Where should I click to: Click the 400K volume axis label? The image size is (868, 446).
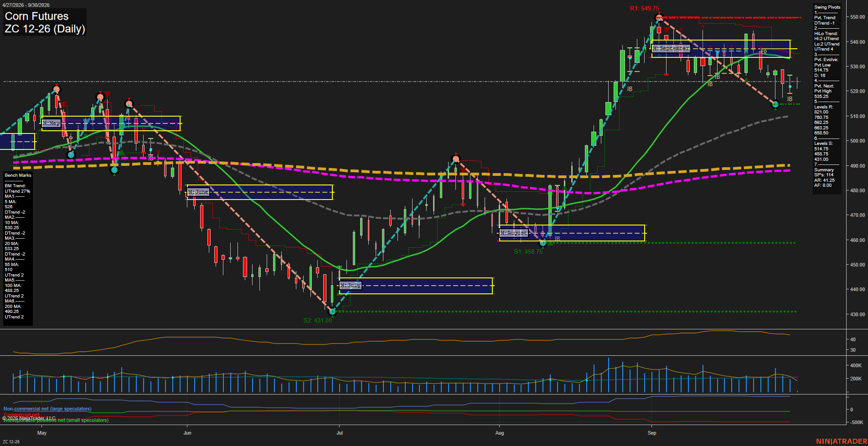856,366
